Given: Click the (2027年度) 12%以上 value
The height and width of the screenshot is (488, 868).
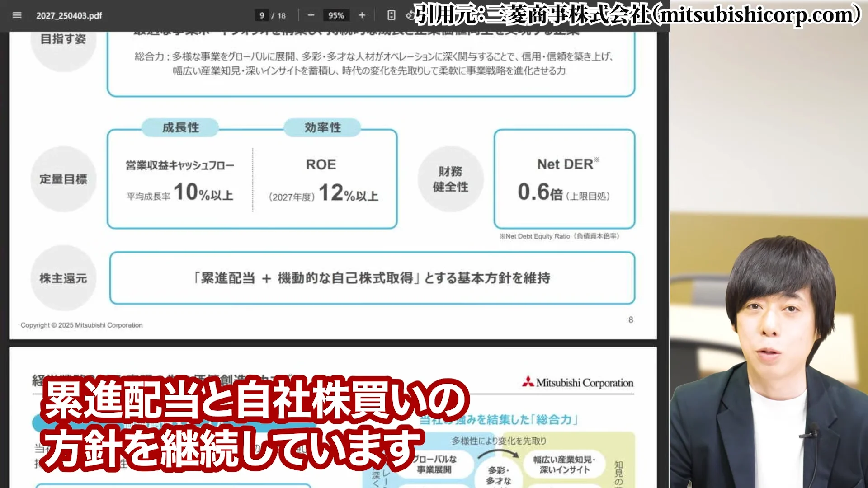Looking at the screenshot, I should coord(324,193).
